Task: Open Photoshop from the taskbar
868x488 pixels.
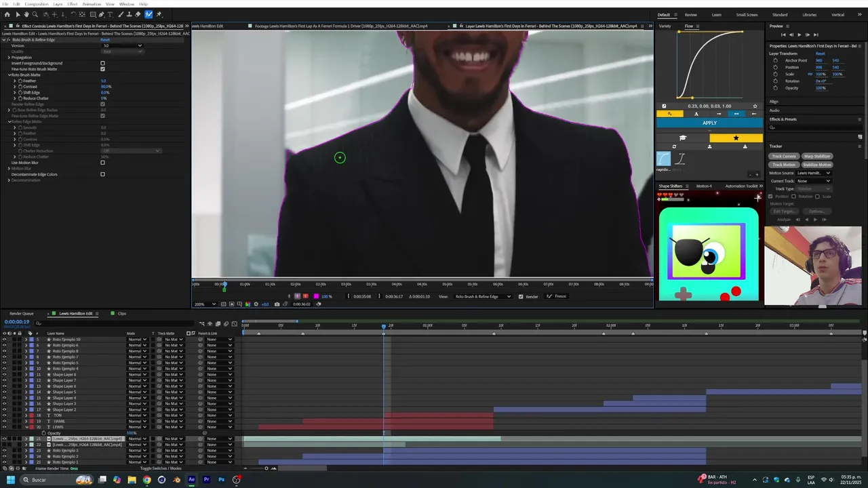Action: 221,480
